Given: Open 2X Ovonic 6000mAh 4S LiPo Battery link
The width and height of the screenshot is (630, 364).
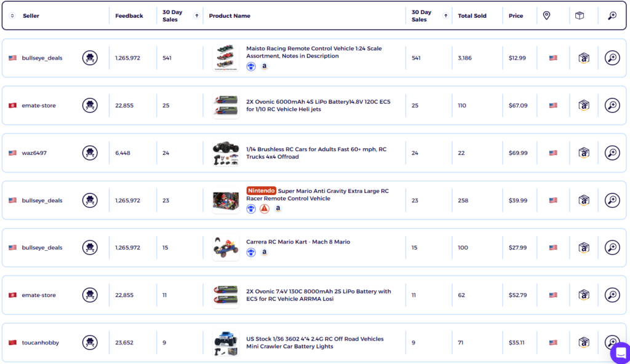Looking at the screenshot, I should pos(318,105).
